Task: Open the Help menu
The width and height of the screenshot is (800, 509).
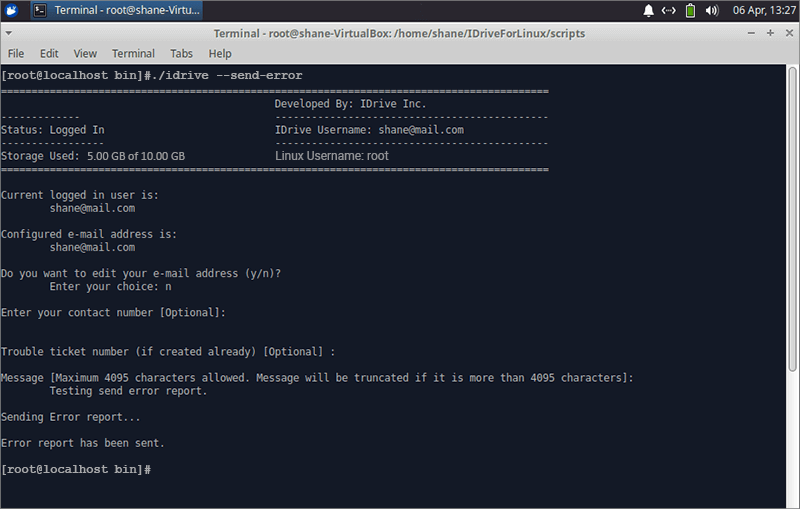Action: click(x=220, y=54)
